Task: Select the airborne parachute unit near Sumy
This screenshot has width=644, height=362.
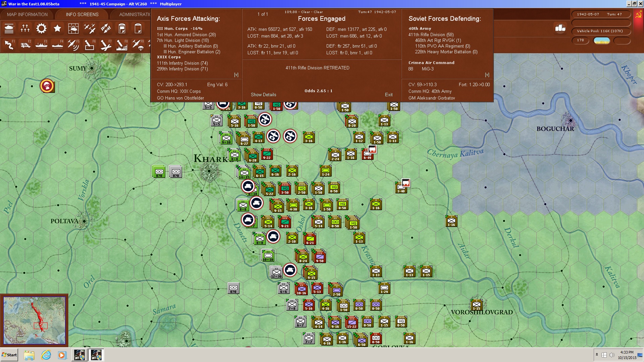Action: pyautogui.click(x=47, y=86)
